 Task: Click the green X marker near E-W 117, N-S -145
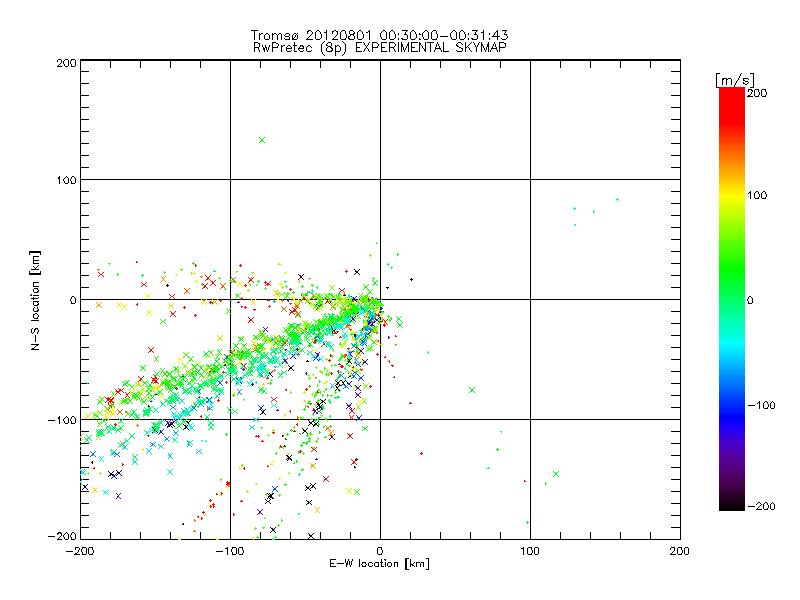pyautogui.click(x=556, y=474)
